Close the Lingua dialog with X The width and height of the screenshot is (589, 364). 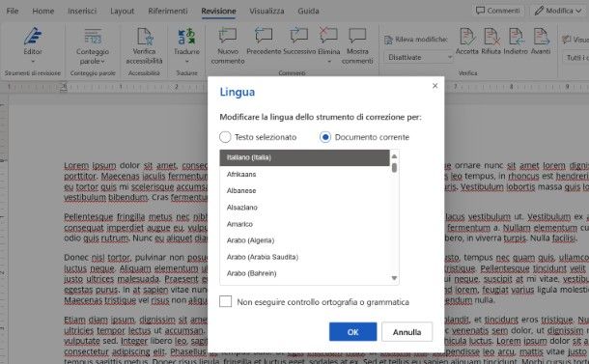[x=435, y=86]
